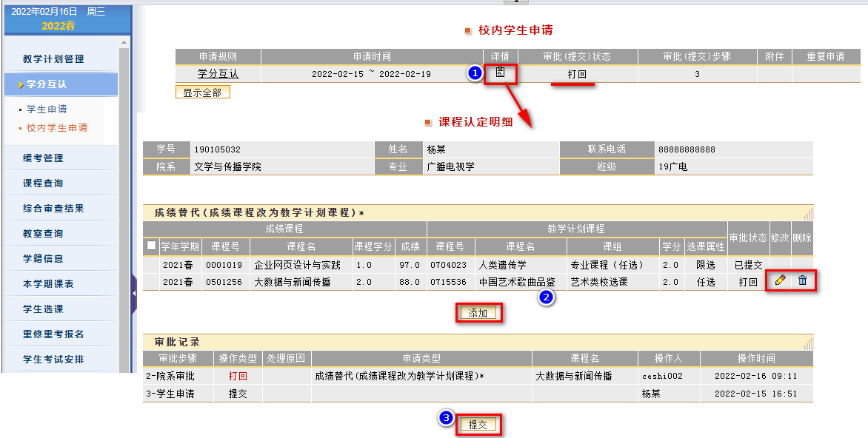Toggle the select-all checkbox in 成绩课程 table header
This screenshot has height=438, width=868.
point(152,245)
